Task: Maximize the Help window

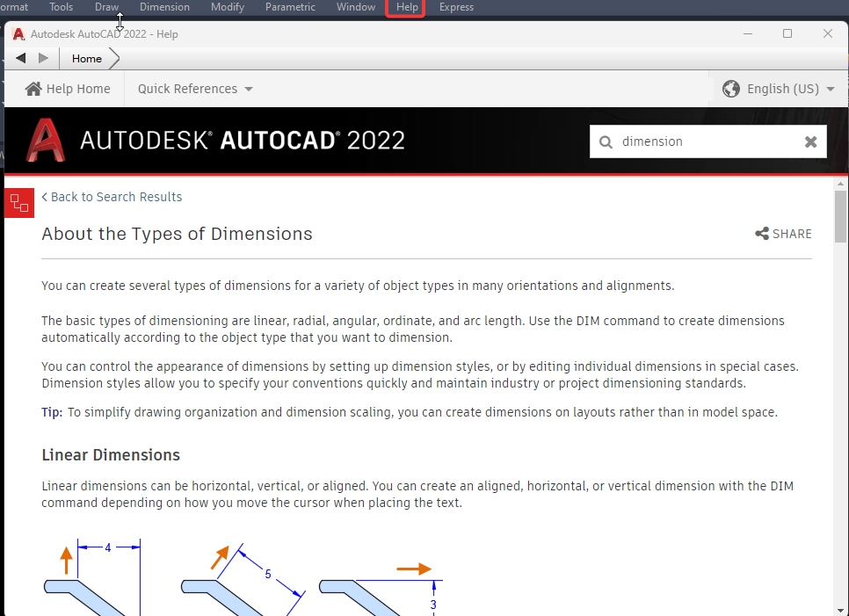Action: pyautogui.click(x=787, y=33)
